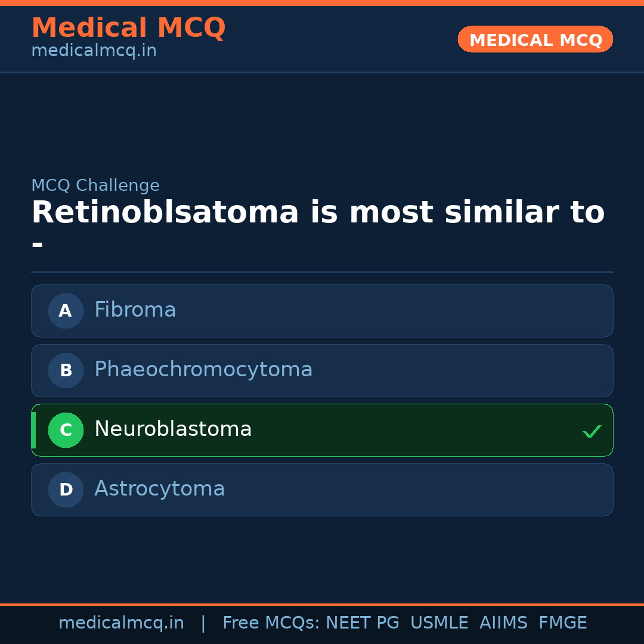Select the Astrocytoma answer option
The height and width of the screenshot is (644, 644).
(x=322, y=490)
